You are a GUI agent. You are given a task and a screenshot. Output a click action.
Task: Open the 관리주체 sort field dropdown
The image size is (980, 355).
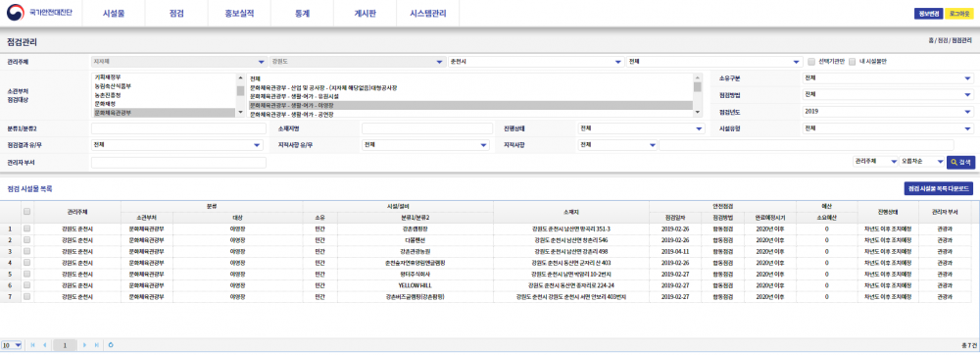875,161
